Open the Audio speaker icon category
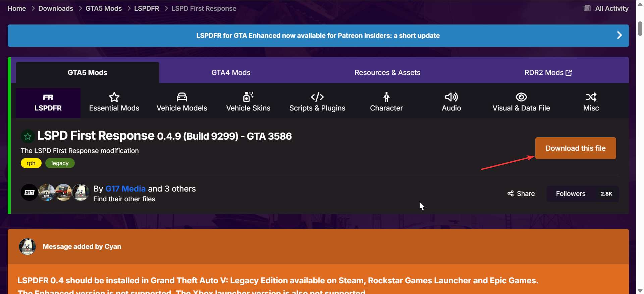Image resolution: width=644 pixels, height=294 pixels. (451, 97)
